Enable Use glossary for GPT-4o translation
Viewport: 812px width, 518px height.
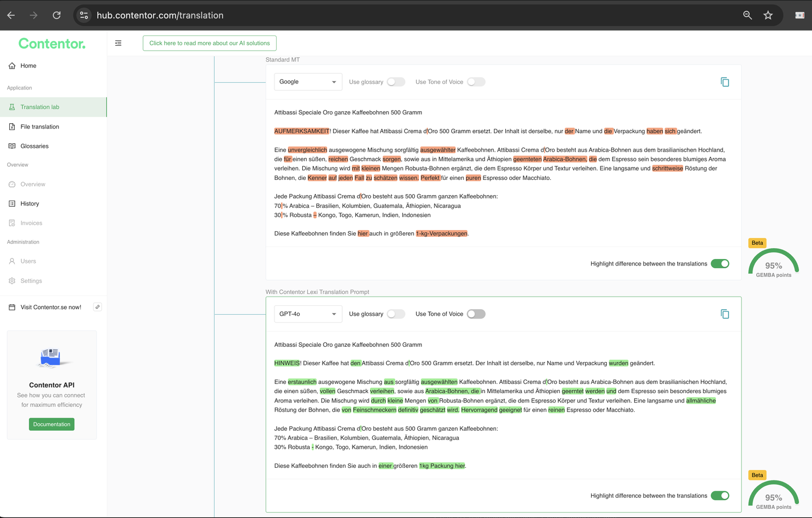tap(396, 314)
